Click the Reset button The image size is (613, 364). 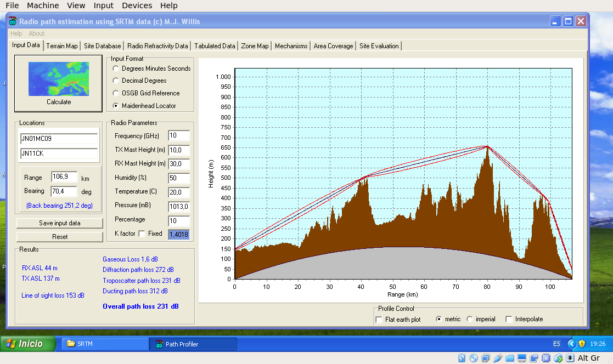(x=60, y=237)
